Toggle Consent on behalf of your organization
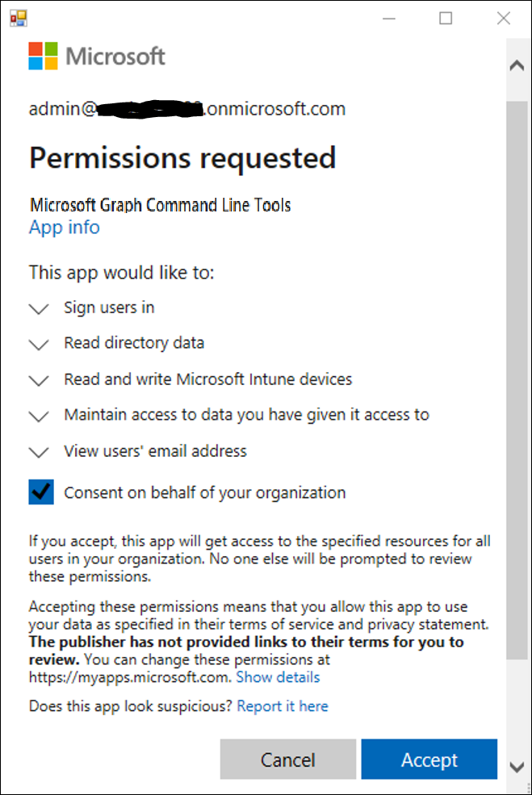Screen dimensions: 532x795 tap(41, 492)
